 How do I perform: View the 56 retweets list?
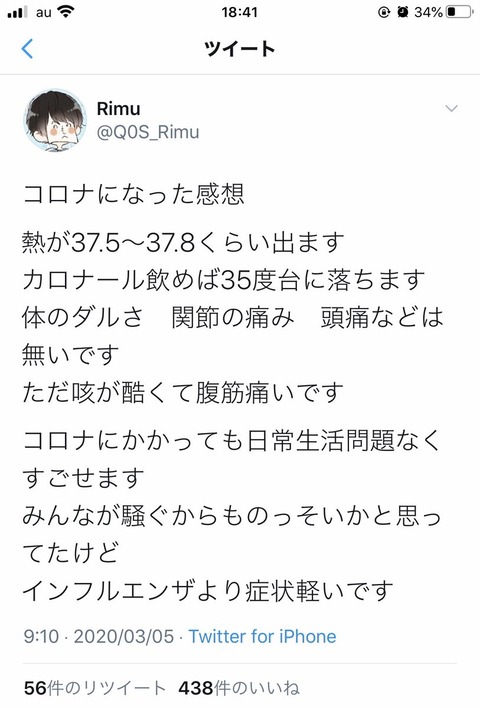[x=95, y=688]
